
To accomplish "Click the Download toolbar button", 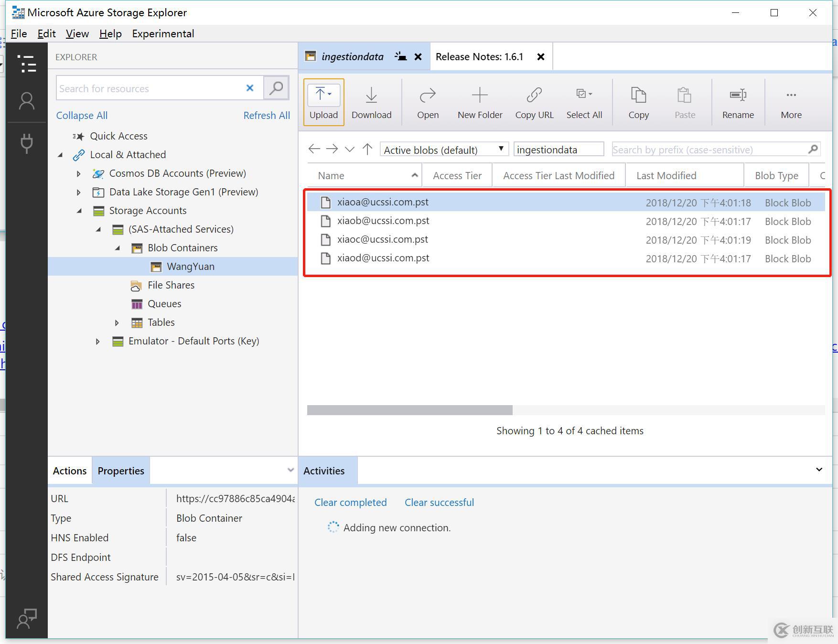I will [x=371, y=102].
